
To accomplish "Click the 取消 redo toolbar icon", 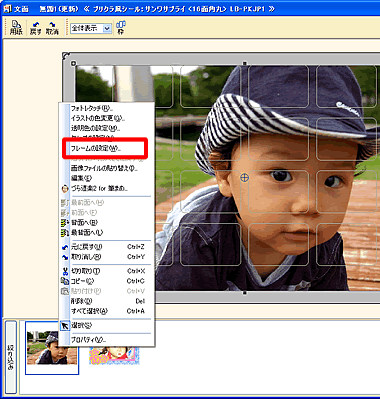I will pyautogui.click(x=52, y=28).
